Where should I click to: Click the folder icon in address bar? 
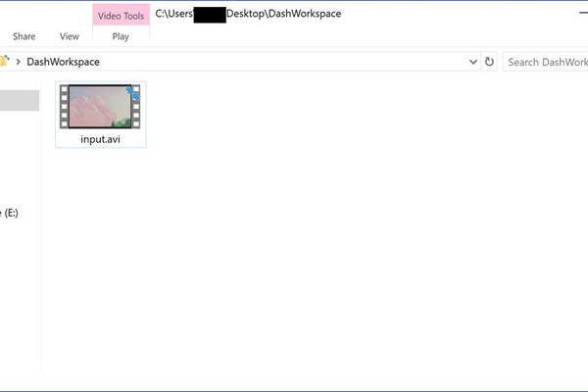[x=4, y=61]
